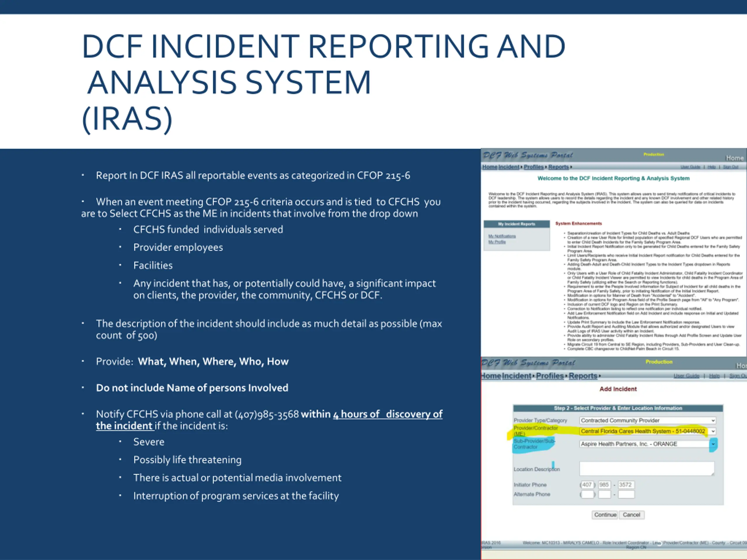This screenshot has width=747, height=560.
Task: Select Initiator Phone prefix field showing 985
Action: tap(604, 485)
